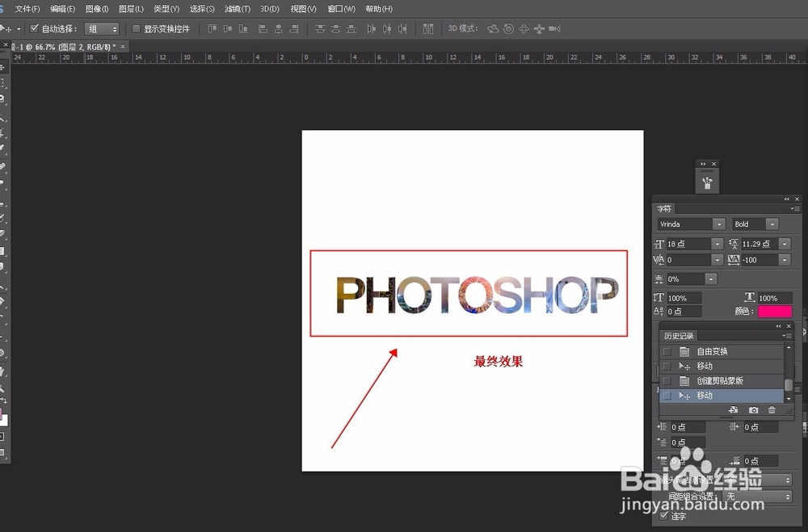Screen dimensions: 808x532
Task: Open the 帮助(H) menu
Action: [x=379, y=9]
